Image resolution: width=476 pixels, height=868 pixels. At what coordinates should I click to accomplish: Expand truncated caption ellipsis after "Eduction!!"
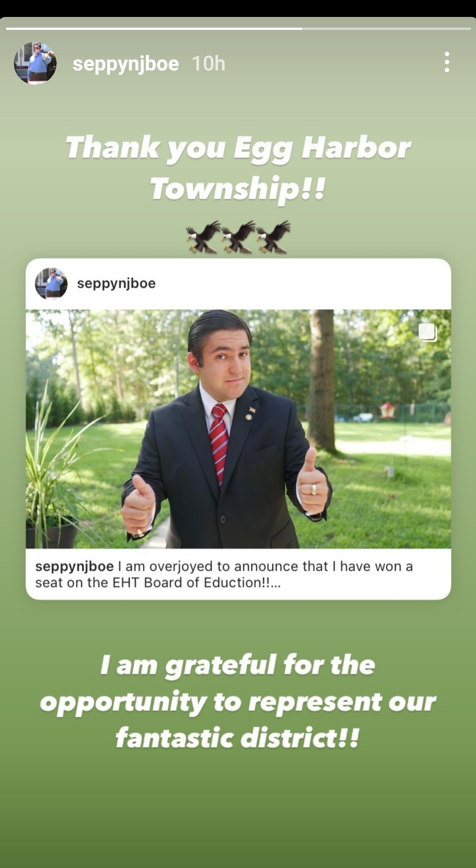click(x=275, y=583)
